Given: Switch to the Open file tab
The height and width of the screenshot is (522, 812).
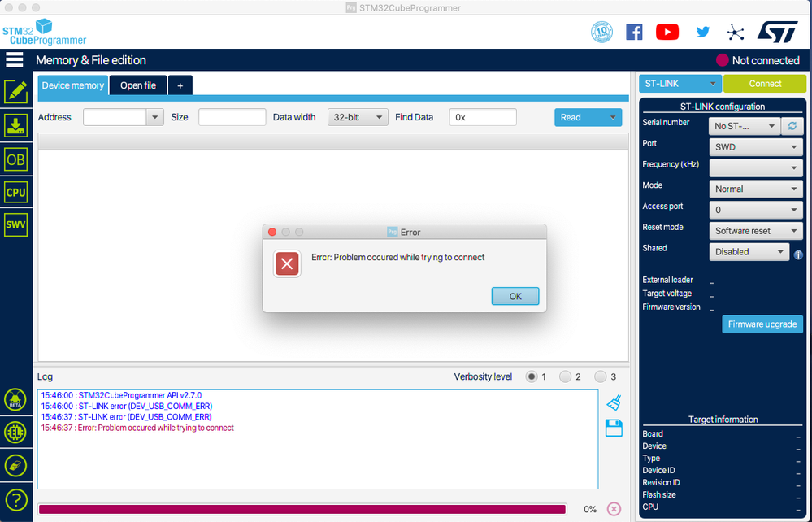Looking at the screenshot, I should pyautogui.click(x=138, y=85).
